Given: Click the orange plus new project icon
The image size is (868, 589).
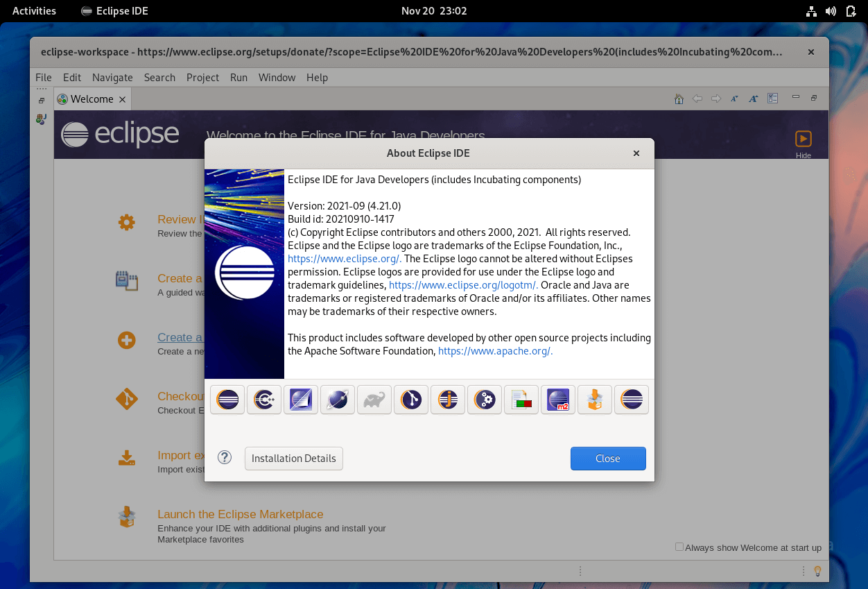Looking at the screenshot, I should pos(126,340).
